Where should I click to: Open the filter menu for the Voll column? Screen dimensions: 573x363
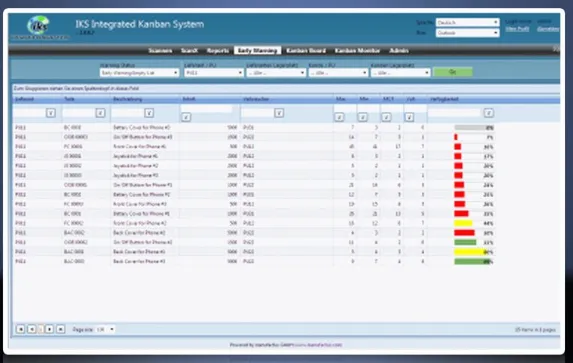(409, 117)
